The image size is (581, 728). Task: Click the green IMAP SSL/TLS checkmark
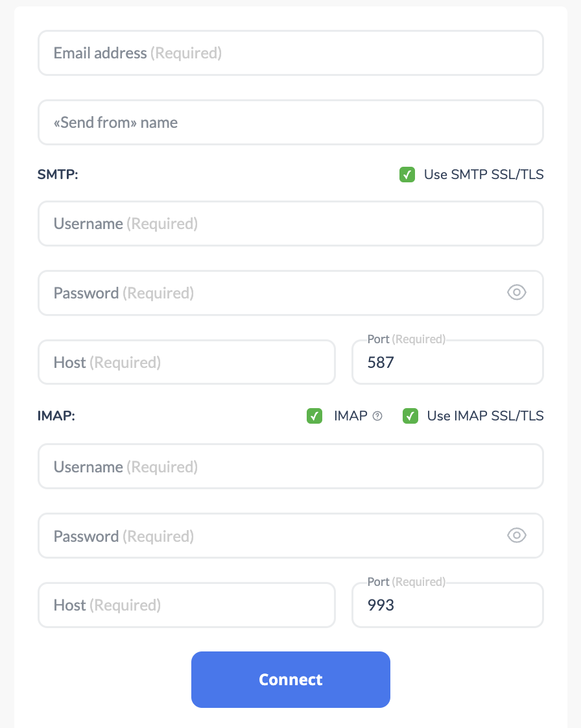410,416
